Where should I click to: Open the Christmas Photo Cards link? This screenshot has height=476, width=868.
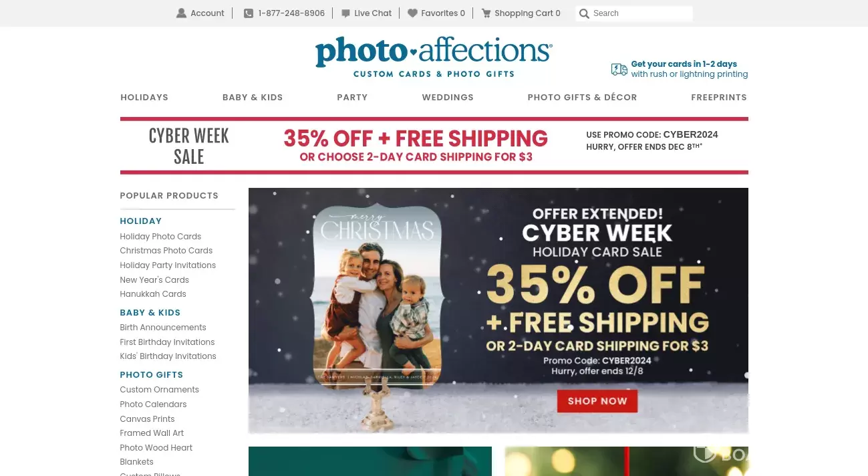[166, 251]
